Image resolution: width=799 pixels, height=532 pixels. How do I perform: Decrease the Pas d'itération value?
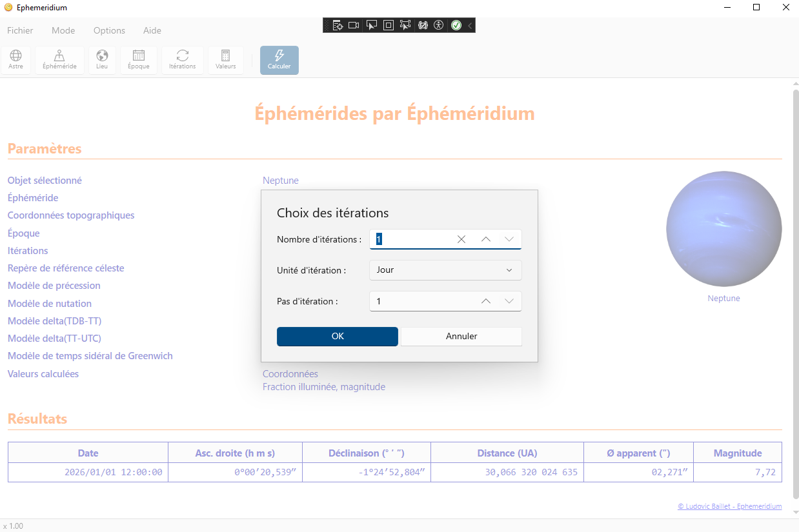click(509, 301)
